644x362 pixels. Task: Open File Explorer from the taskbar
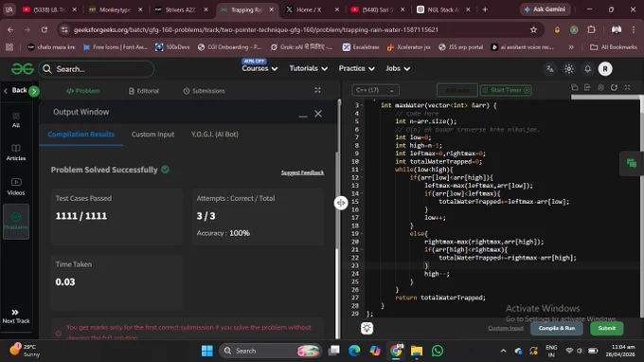pyautogui.click(x=417, y=351)
